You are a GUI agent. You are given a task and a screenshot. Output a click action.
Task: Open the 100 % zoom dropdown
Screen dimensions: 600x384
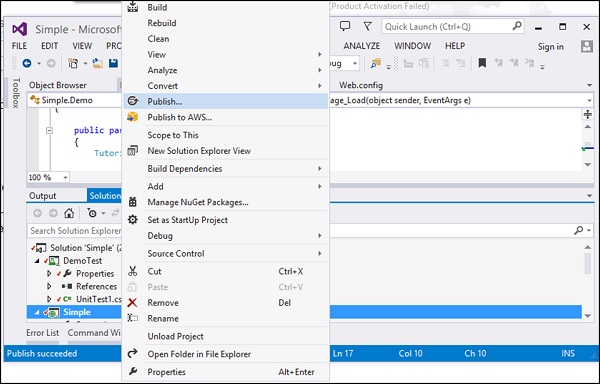(65, 177)
